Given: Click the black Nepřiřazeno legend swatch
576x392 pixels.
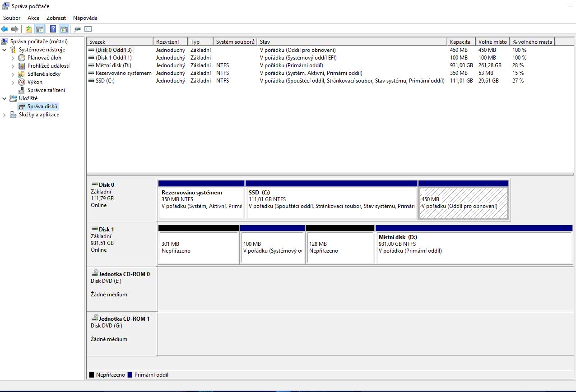Looking at the screenshot, I should pos(92,375).
